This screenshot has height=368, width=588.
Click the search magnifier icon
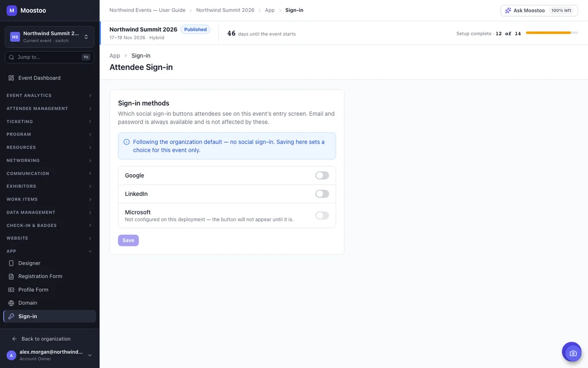tap(11, 57)
